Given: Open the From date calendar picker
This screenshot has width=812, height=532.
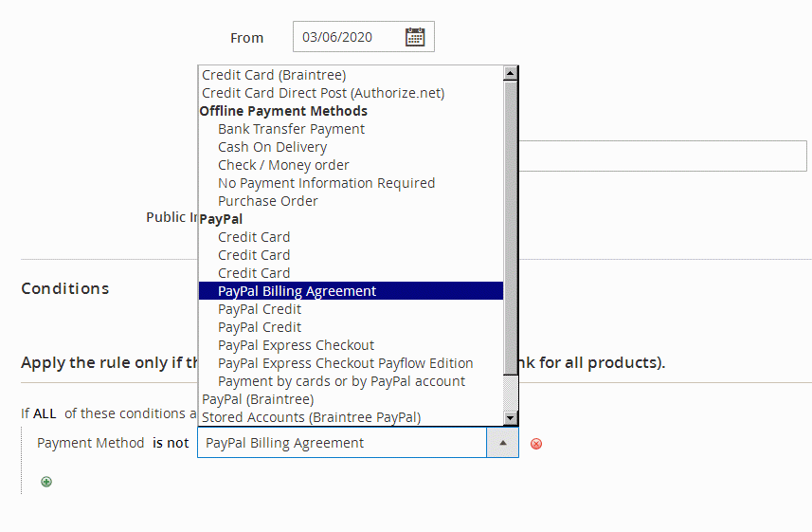Looking at the screenshot, I should point(415,37).
